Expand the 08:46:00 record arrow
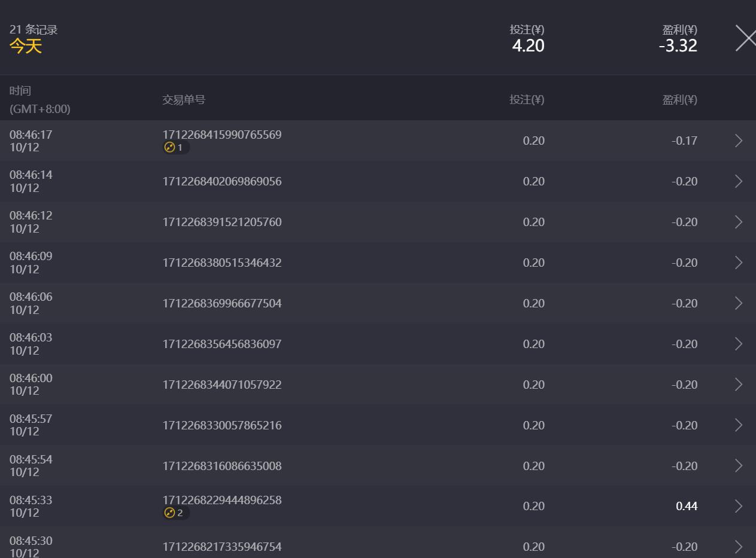The width and height of the screenshot is (756, 558). [739, 385]
